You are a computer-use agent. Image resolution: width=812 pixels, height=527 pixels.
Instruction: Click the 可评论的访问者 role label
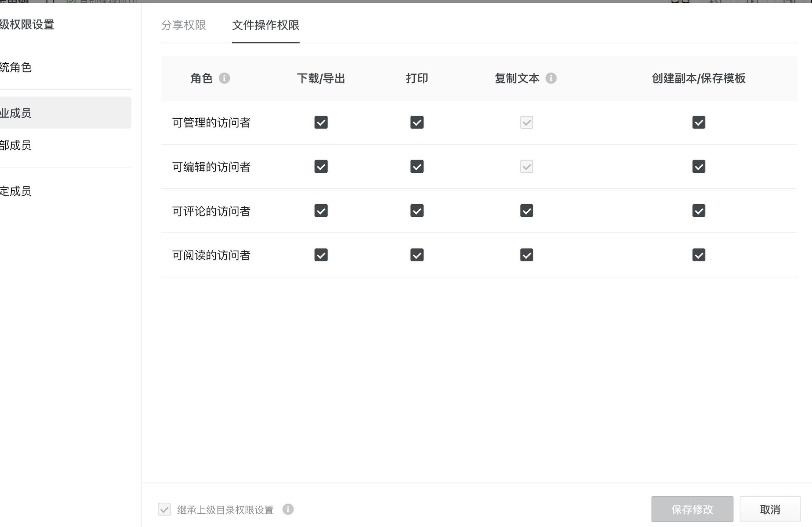click(211, 211)
